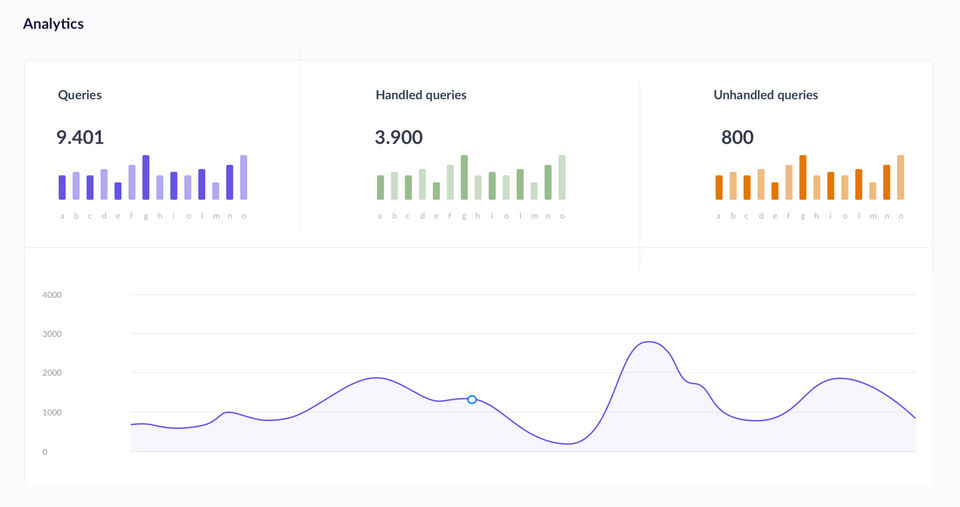The image size is (960, 507).
Task: Click the Handled queries heading
Action: click(421, 95)
